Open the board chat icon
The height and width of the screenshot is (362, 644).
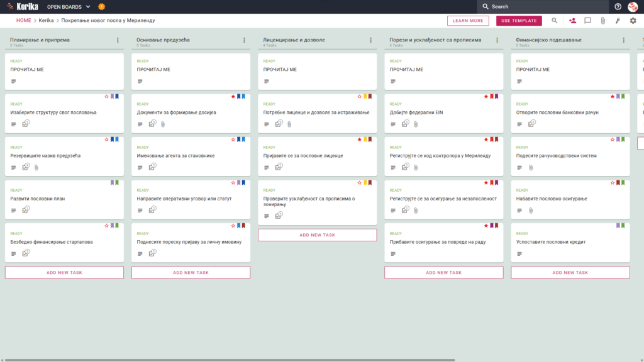coord(588,21)
